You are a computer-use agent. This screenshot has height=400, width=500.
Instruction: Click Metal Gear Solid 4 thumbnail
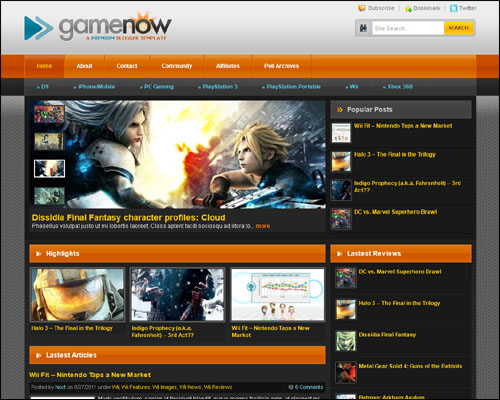(x=346, y=372)
